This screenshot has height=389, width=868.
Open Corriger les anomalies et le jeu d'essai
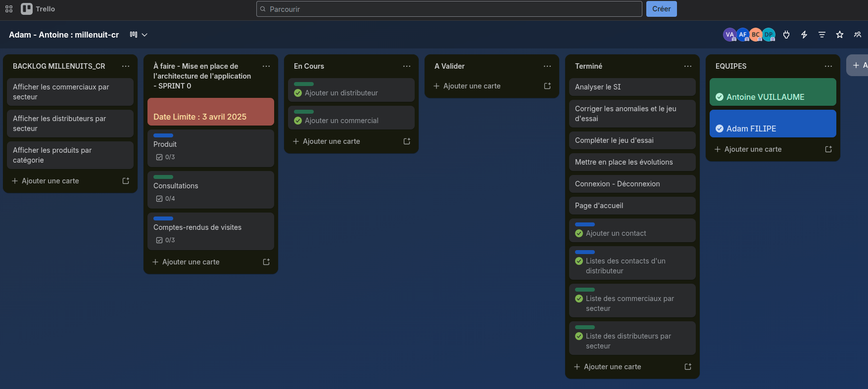(x=632, y=114)
